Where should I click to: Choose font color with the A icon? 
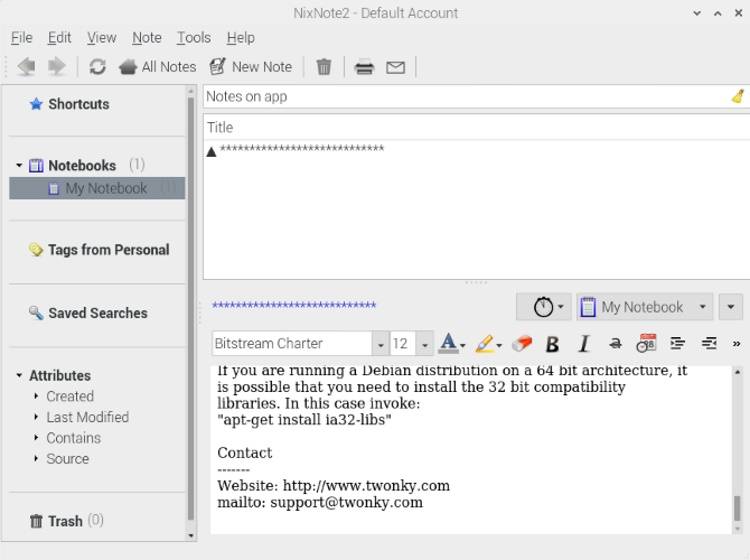(448, 343)
